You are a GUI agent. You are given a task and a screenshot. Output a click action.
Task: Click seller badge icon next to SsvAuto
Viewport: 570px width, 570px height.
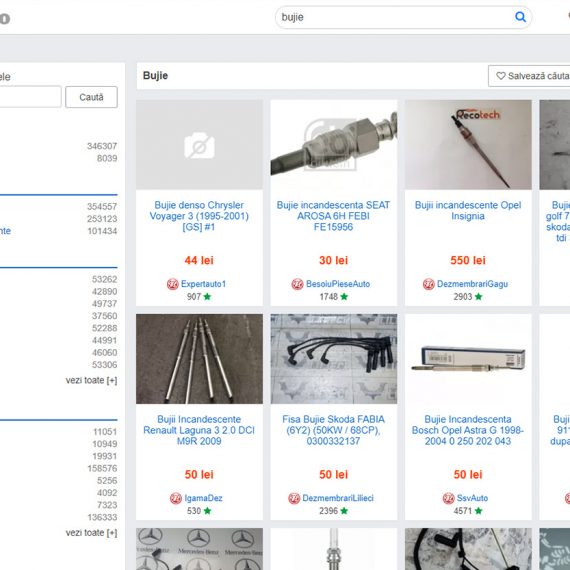[449, 498]
